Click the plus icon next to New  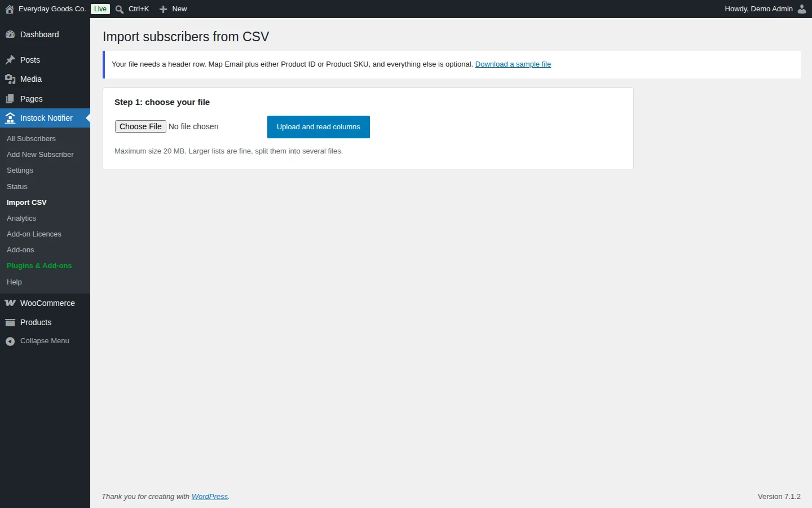click(x=164, y=9)
